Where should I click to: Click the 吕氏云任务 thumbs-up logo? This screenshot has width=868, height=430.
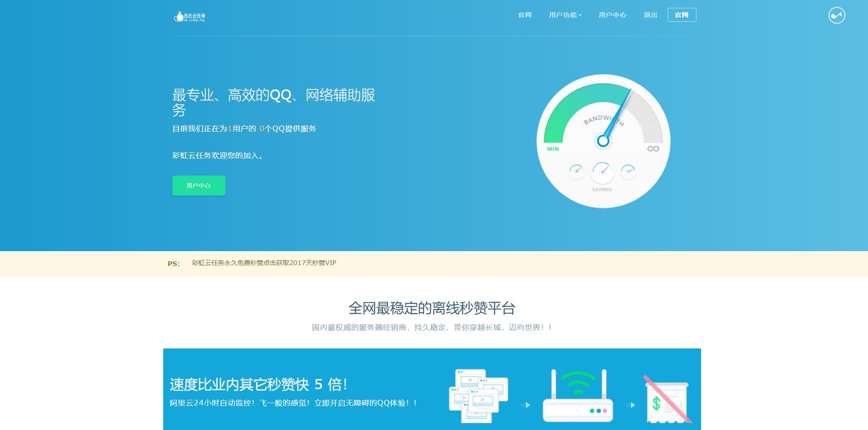coord(189,17)
